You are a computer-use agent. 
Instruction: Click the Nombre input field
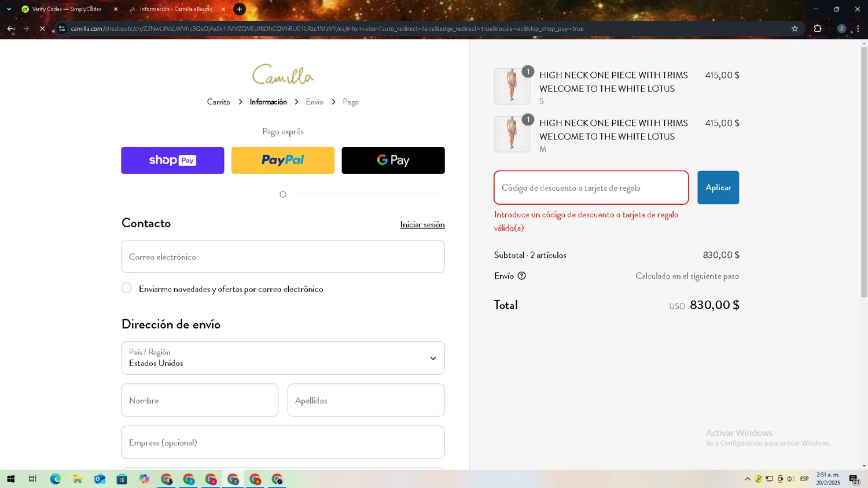[200, 400]
